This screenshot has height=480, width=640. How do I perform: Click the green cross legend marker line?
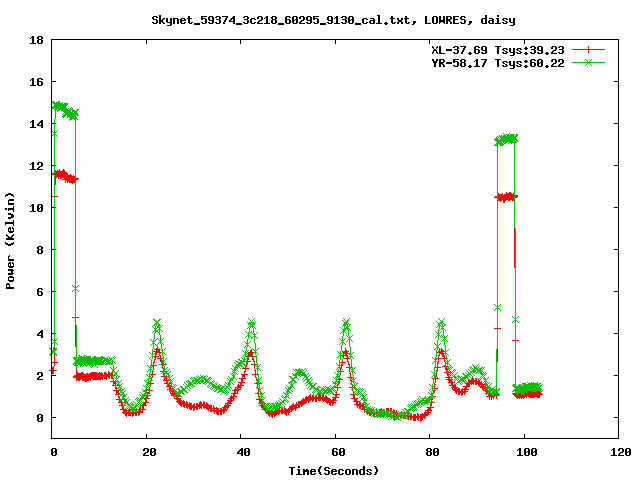pyautogui.click(x=588, y=62)
